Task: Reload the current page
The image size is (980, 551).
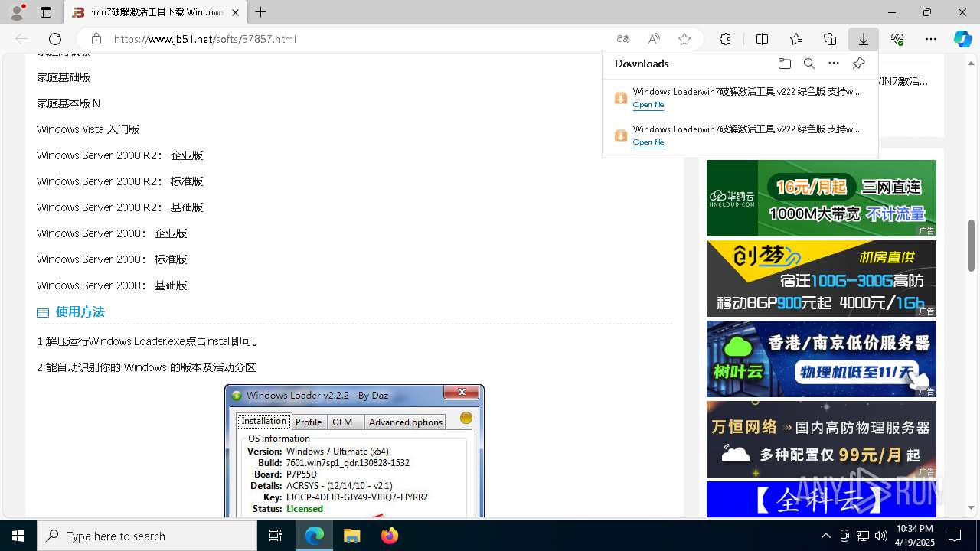Action: (x=55, y=39)
